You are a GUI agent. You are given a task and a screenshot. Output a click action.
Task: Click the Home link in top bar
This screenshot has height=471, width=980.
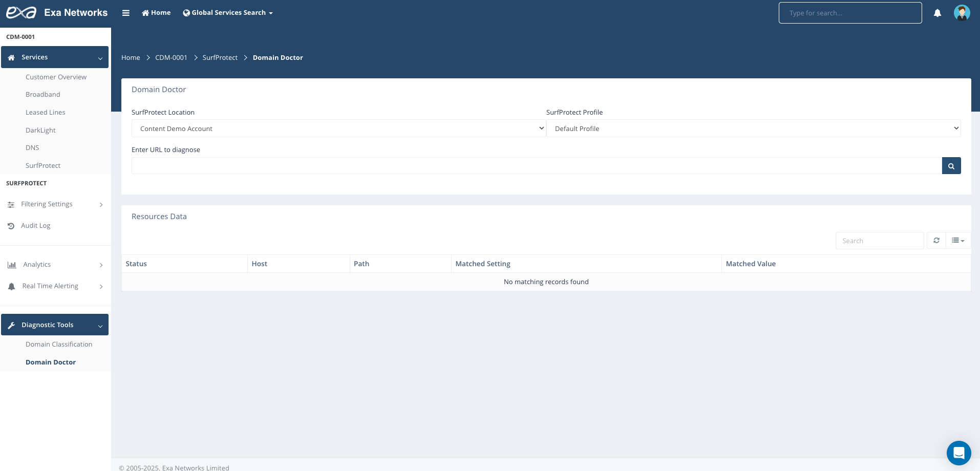(x=156, y=13)
